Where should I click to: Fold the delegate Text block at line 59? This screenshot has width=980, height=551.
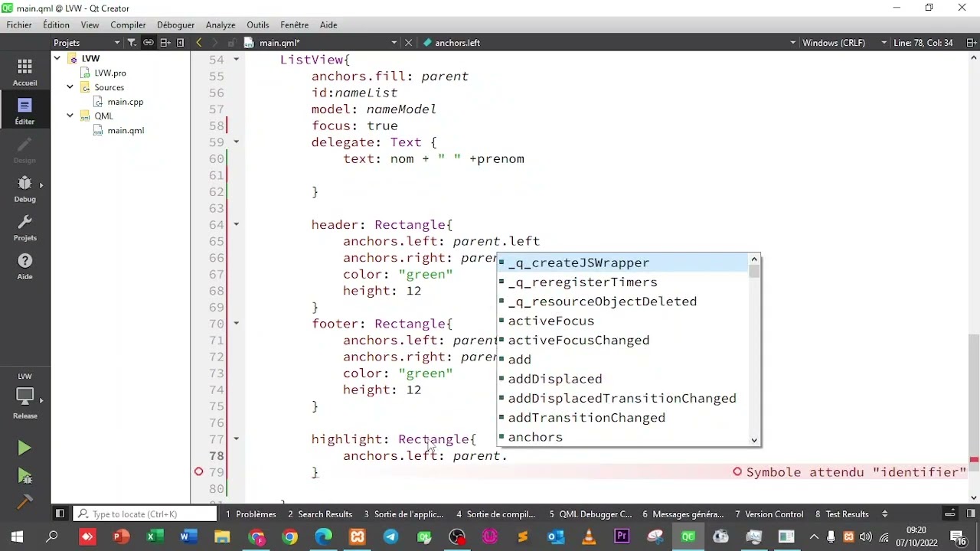pyautogui.click(x=236, y=142)
